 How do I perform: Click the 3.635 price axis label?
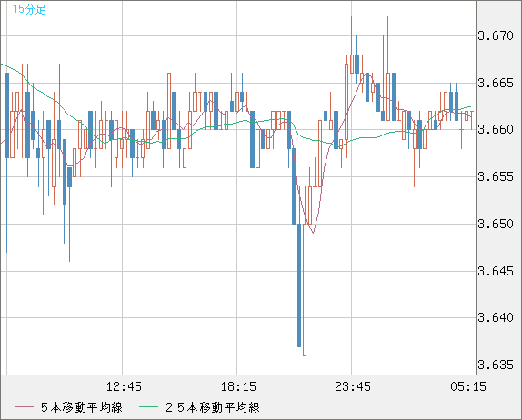click(496, 365)
